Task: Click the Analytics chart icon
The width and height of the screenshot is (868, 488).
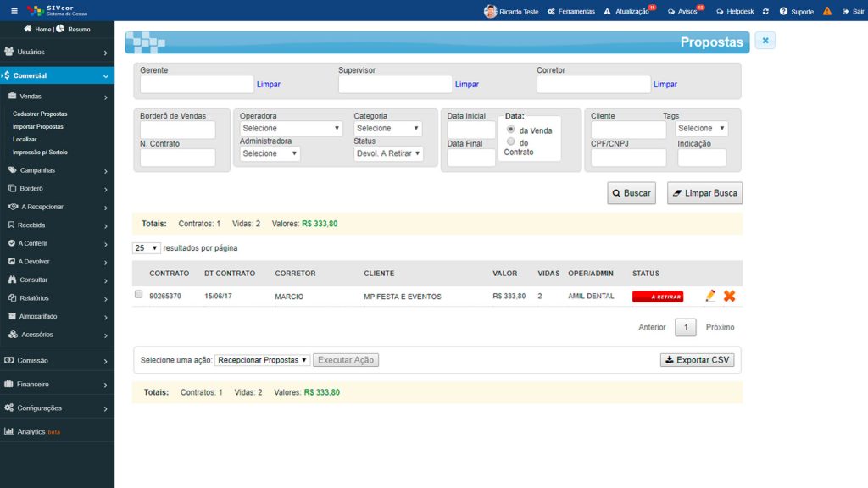Action: pos(8,431)
